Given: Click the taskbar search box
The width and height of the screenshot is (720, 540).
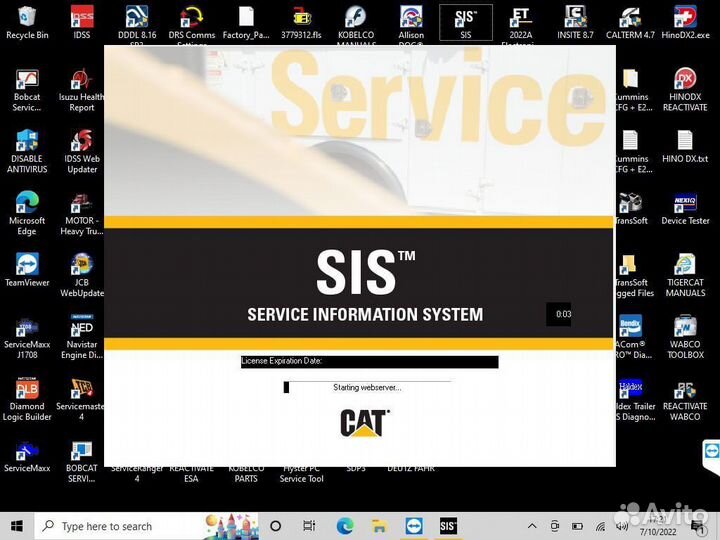Looking at the screenshot, I should pos(146,526).
